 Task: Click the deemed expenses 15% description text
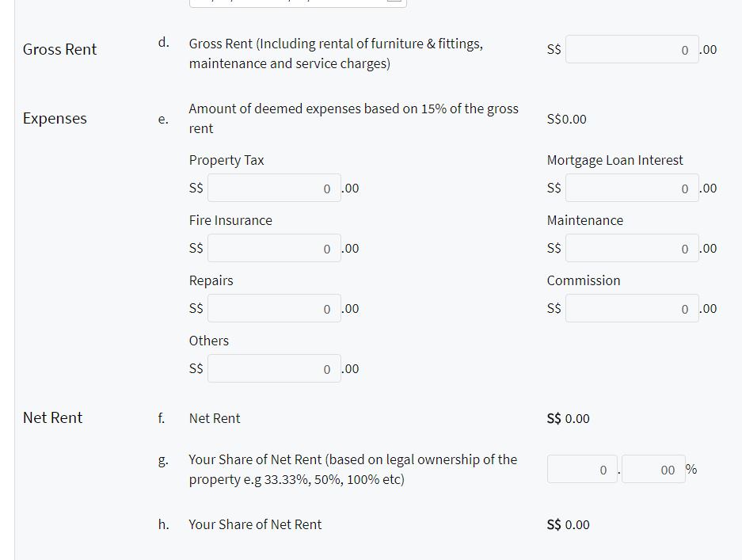point(353,118)
